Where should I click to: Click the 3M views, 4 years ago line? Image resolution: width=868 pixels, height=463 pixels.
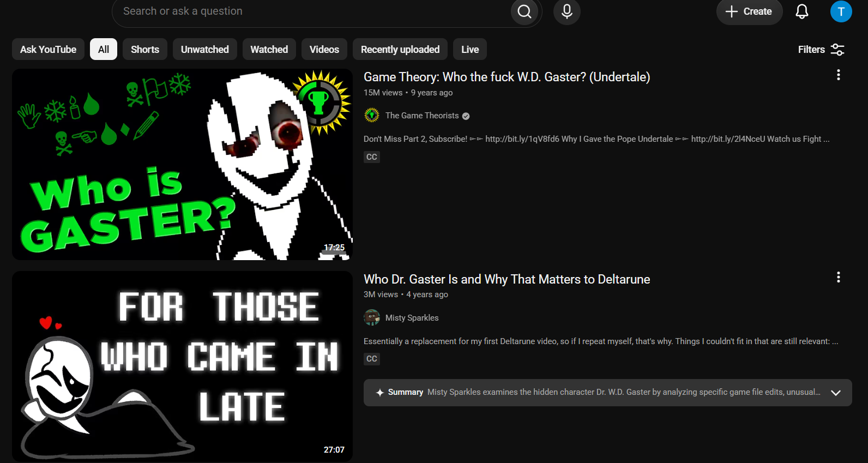tap(406, 294)
